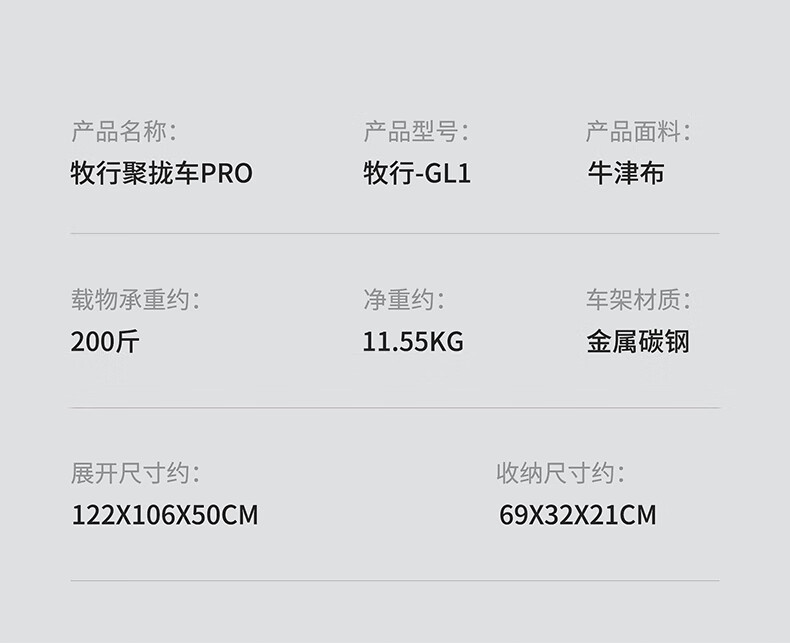Click the 金属碳钢 frame material value
The height and width of the screenshot is (643, 790).
(x=638, y=343)
